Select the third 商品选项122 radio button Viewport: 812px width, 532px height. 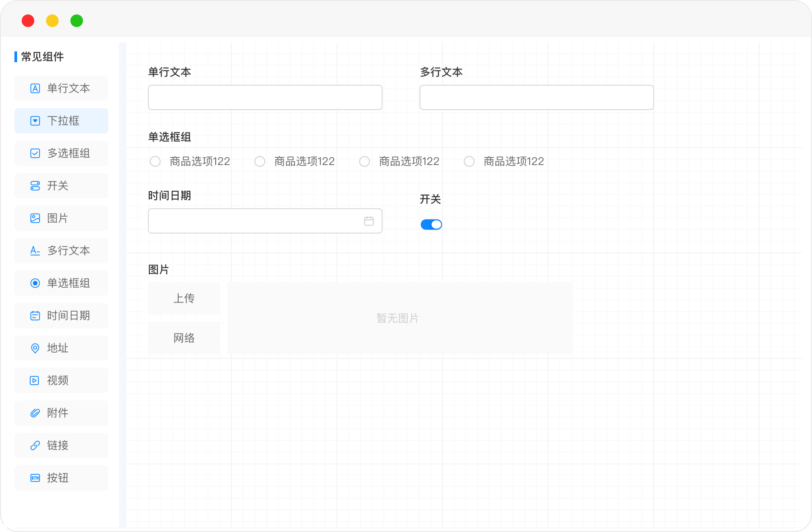click(x=364, y=161)
